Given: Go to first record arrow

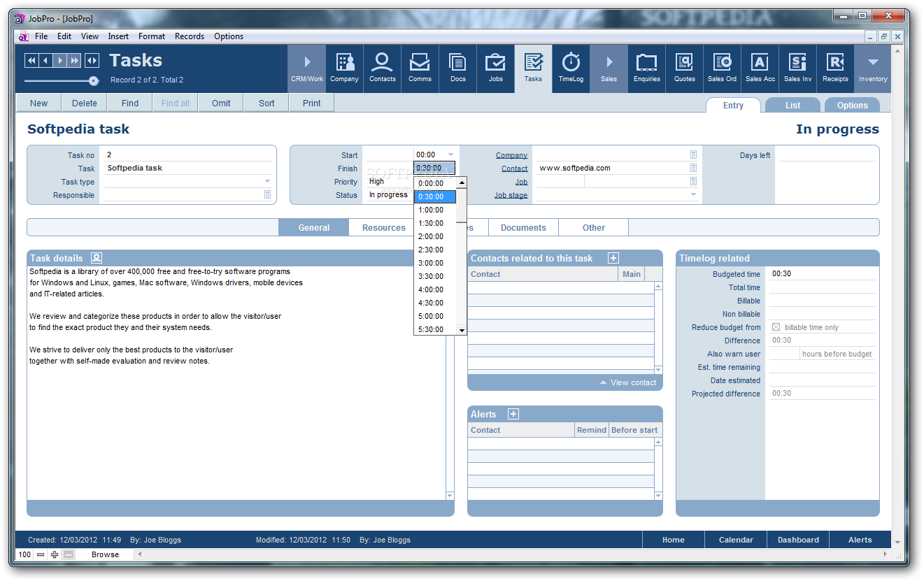Looking at the screenshot, I should click(x=31, y=61).
